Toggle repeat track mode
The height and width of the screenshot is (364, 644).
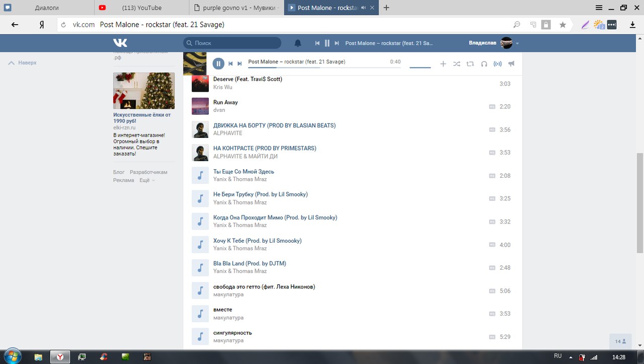pyautogui.click(x=470, y=64)
